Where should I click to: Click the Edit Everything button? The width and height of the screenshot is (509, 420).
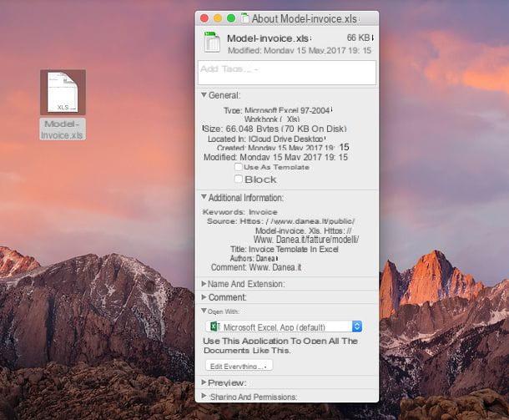[x=239, y=366]
